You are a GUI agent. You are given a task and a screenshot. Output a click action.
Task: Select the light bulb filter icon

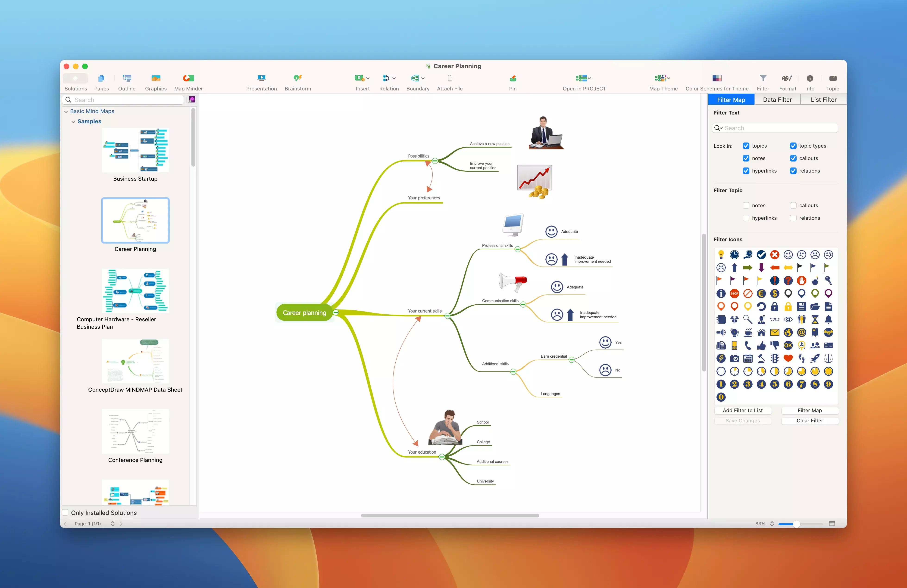tap(721, 254)
